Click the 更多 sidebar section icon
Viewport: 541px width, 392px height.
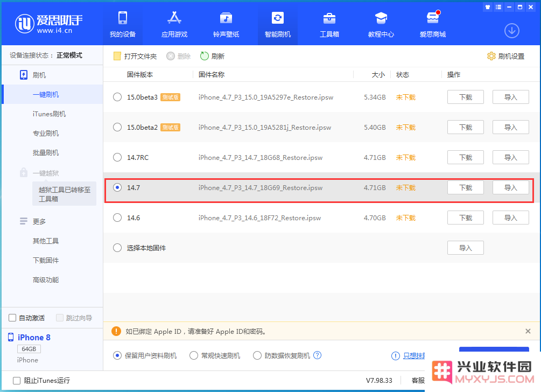[24, 221]
